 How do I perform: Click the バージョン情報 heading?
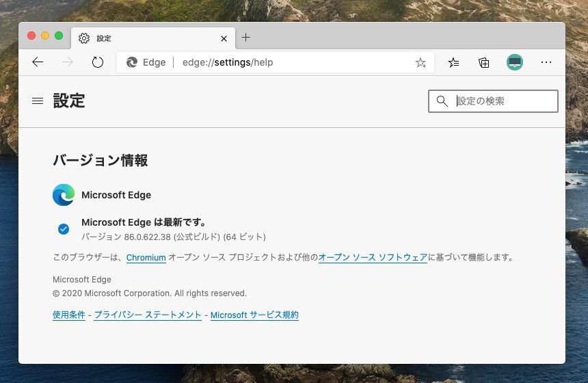(x=100, y=160)
